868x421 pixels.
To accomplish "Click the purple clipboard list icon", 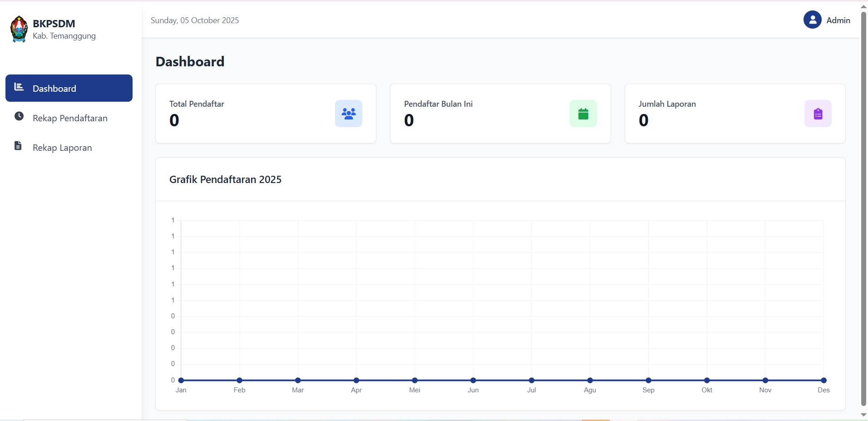I will pos(818,114).
